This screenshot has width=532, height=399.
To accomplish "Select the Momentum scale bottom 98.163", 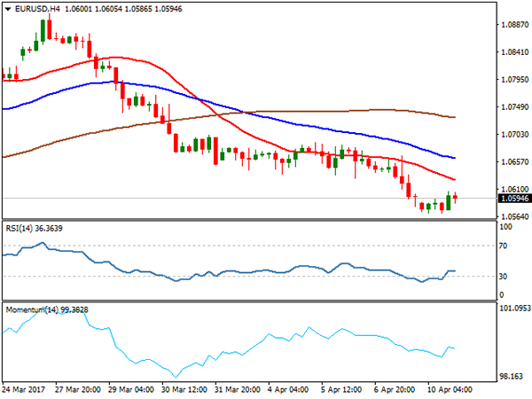I will pos(511,376).
